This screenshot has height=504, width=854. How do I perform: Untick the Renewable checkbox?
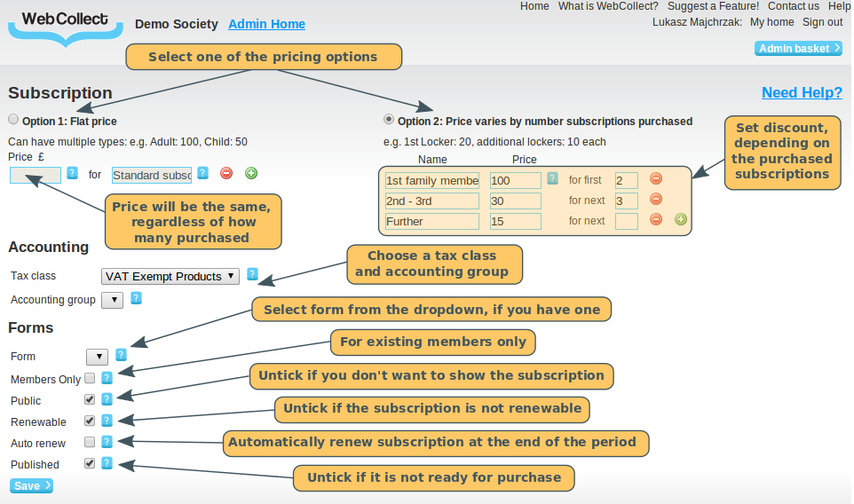tap(90, 421)
